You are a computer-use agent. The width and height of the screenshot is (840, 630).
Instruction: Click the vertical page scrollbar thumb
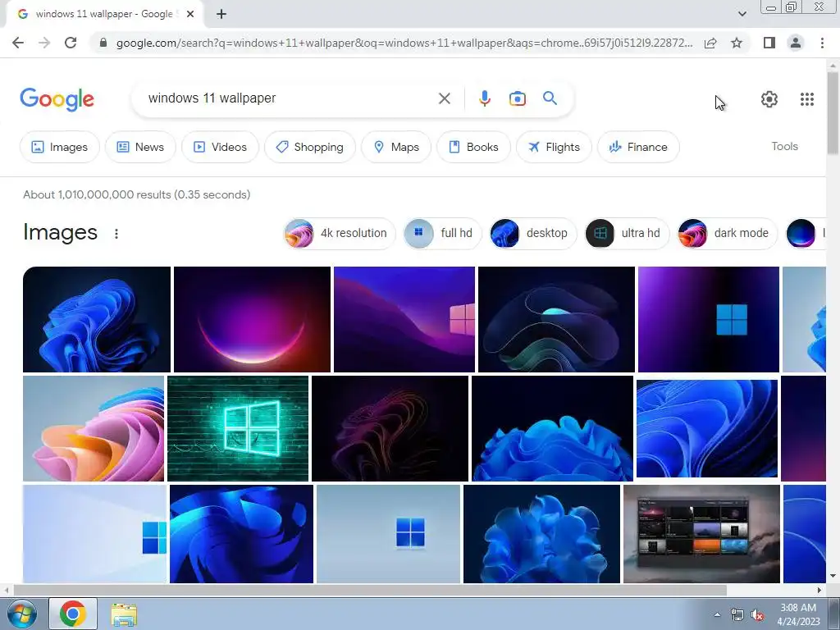(833, 112)
